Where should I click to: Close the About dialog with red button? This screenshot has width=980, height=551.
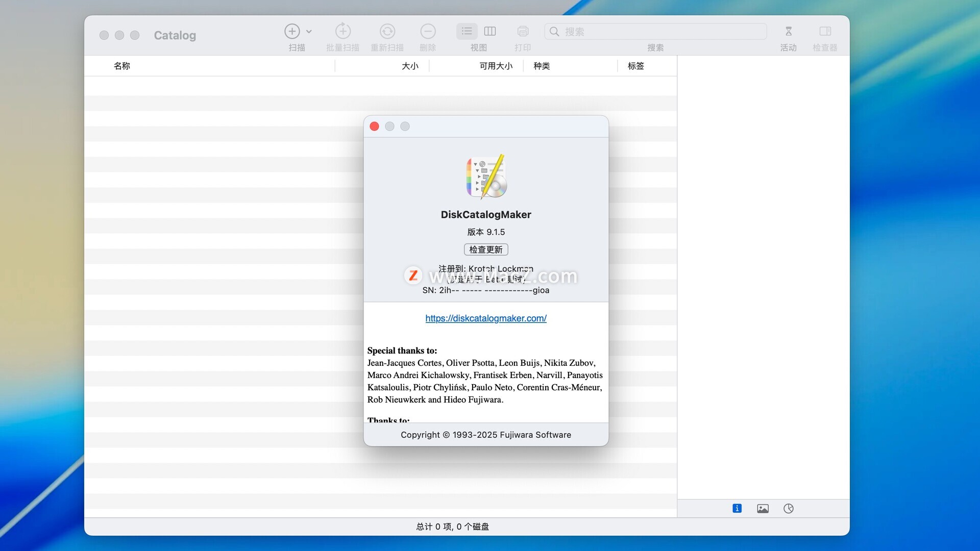click(x=374, y=126)
